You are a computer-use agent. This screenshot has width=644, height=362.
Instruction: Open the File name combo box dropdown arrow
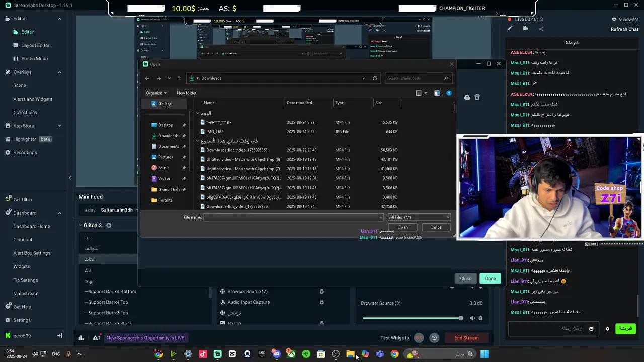[380, 217]
